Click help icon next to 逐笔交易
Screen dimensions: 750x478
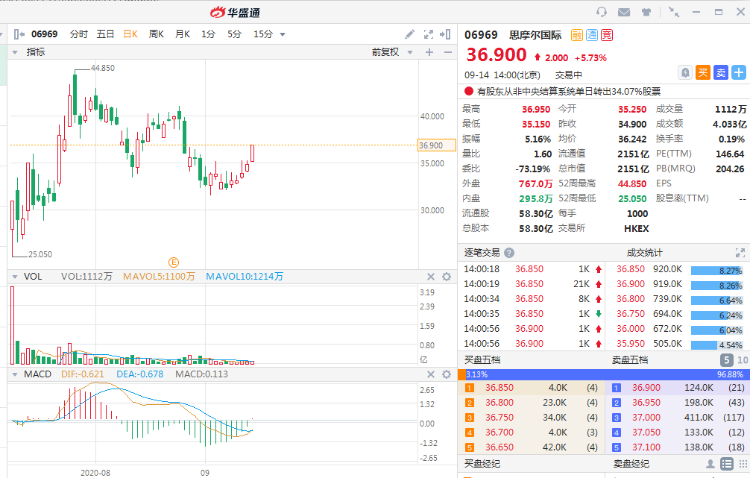509,253
